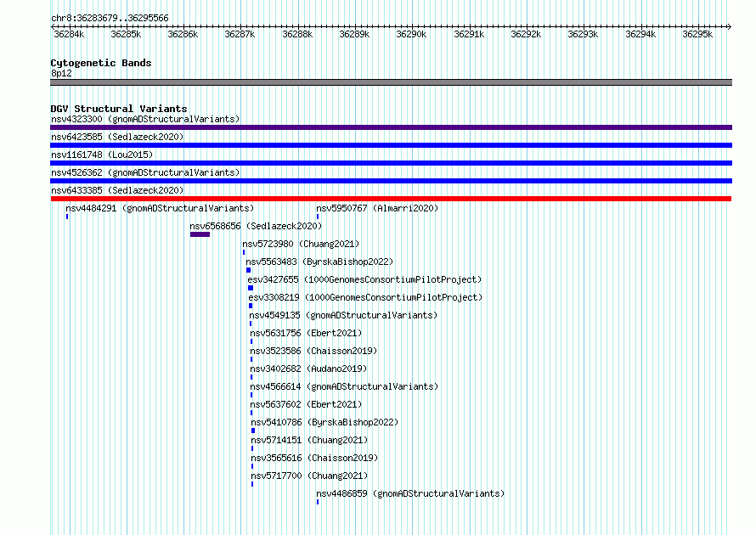Screen dimensions: 756x535
Task: Click the 36287k ruler position
Action: tap(240, 34)
